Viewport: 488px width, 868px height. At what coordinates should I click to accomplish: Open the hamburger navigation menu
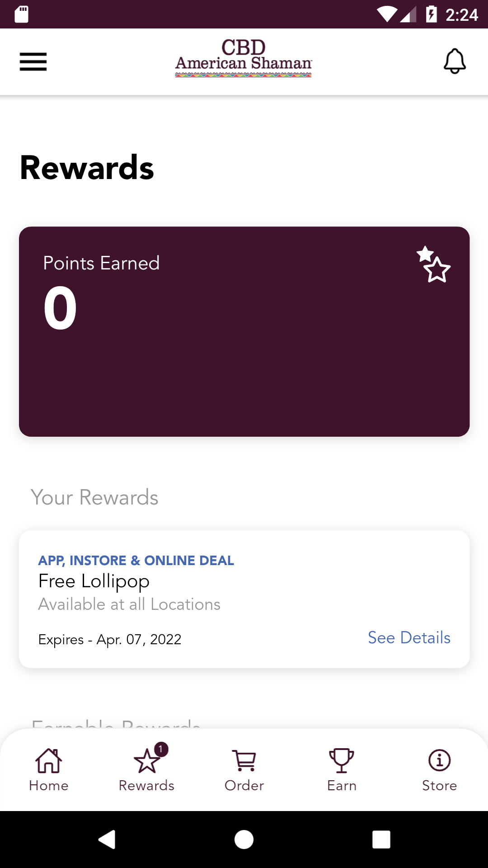tap(33, 61)
